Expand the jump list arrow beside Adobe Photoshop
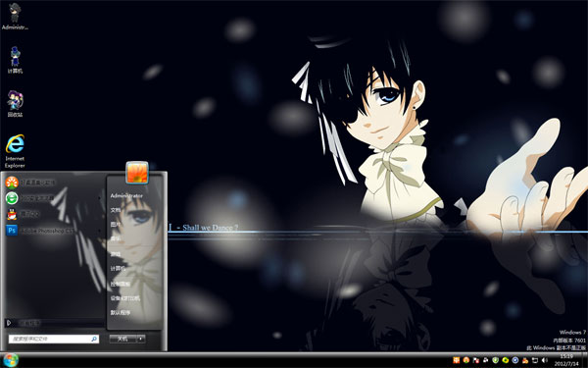 [100, 231]
